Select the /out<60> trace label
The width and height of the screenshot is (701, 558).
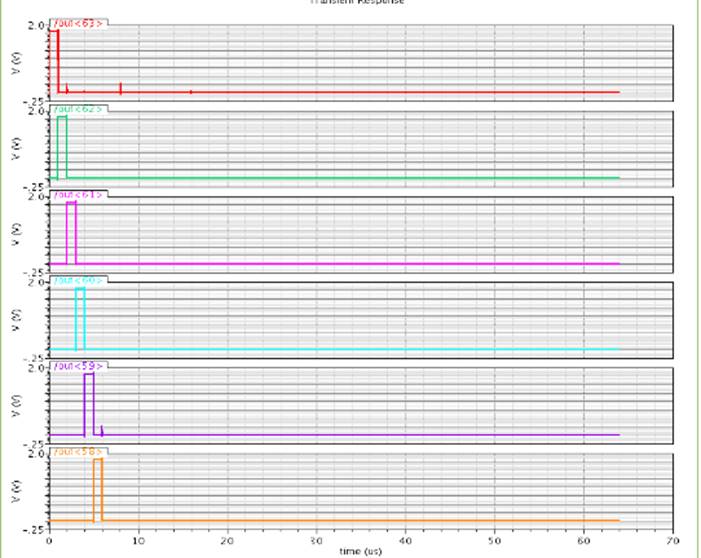point(78,280)
